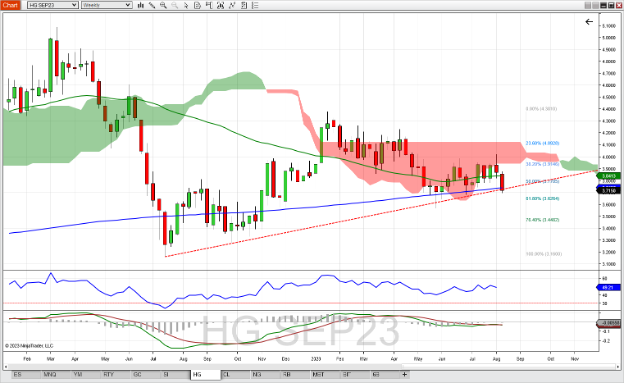Viewport: 624px width, 384px height.
Task: Select the cursor pointer tool icon
Action: point(186,5)
